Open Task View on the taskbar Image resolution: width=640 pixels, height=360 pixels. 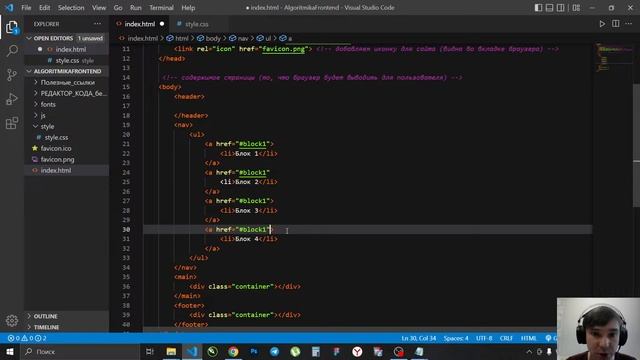pyautogui.click(x=150, y=351)
